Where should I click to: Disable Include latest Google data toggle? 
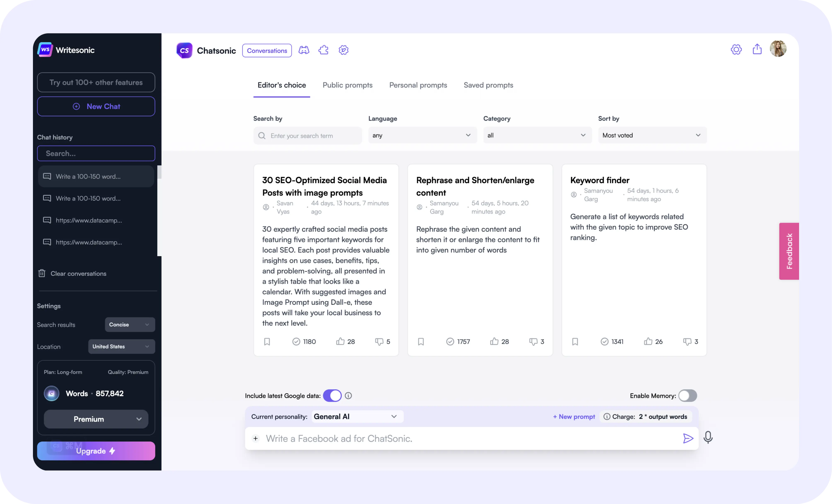click(332, 395)
